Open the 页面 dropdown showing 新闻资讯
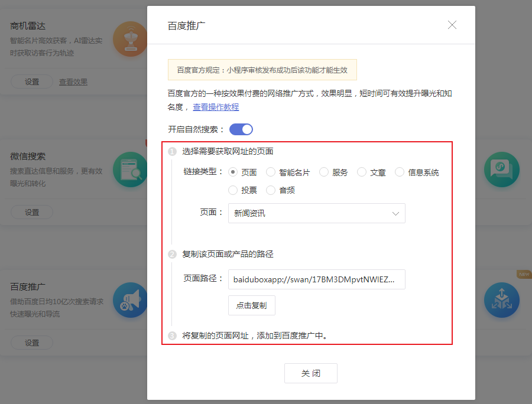The width and height of the screenshot is (532, 404). coord(317,213)
